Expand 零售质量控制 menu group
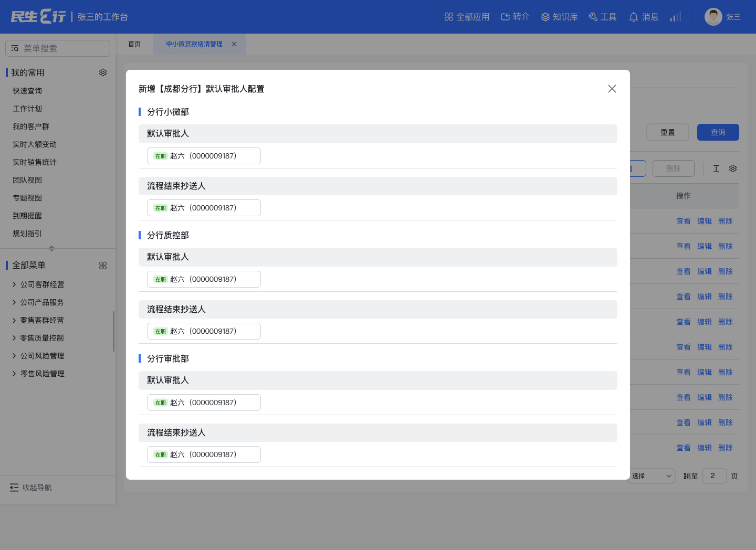756x550 pixels. (x=38, y=338)
